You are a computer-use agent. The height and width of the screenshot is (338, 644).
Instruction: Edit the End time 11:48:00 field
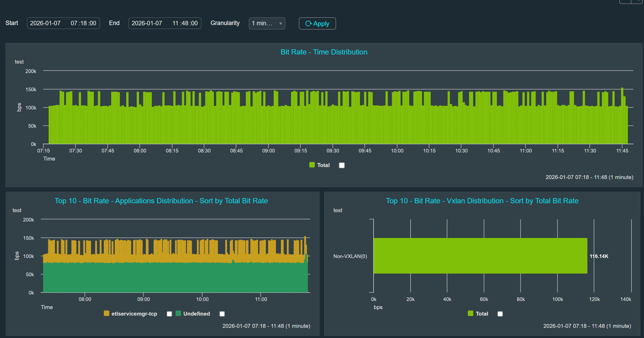pos(185,23)
